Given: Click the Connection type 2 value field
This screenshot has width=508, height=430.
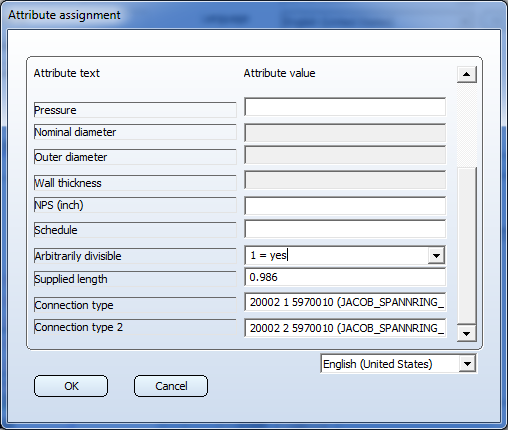Looking at the screenshot, I should click(345, 328).
